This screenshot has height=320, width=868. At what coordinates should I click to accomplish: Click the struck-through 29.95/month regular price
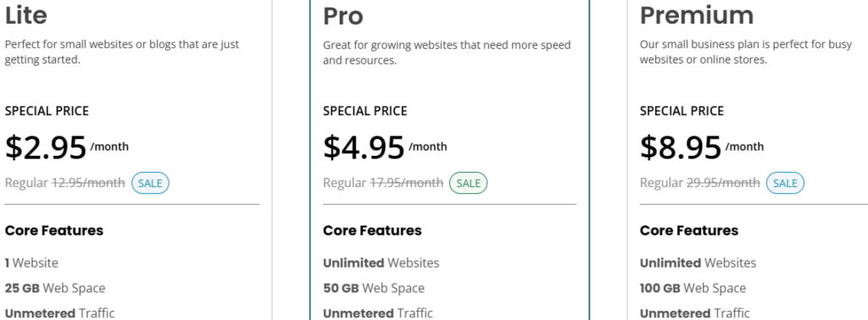(724, 183)
